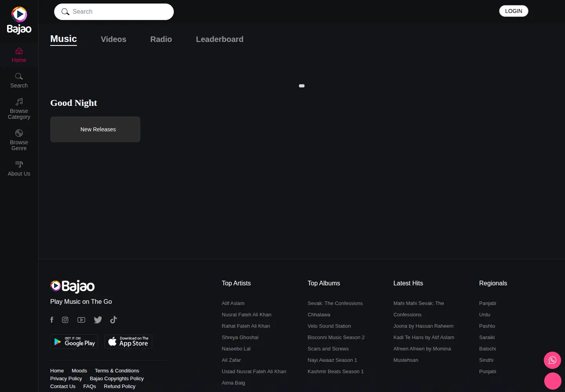Screen dimensions: 565x392
Task: Click the WhatsApp chat bubble
Action: point(552,360)
